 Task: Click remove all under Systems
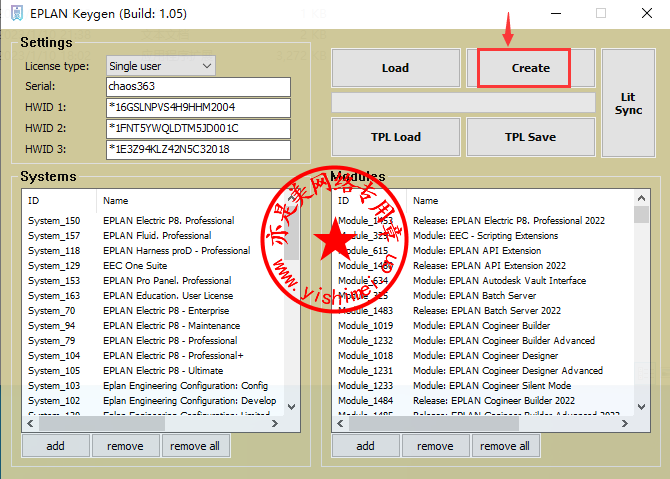(x=195, y=446)
